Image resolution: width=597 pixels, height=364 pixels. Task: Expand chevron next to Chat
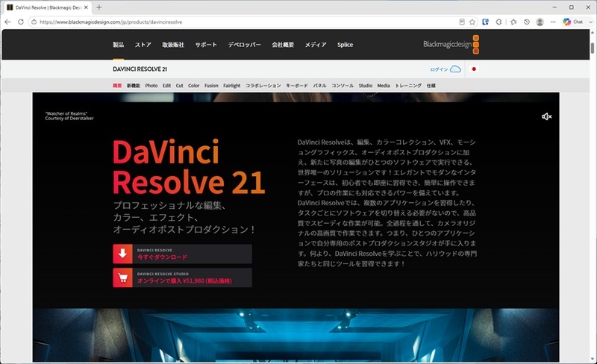tap(590, 22)
